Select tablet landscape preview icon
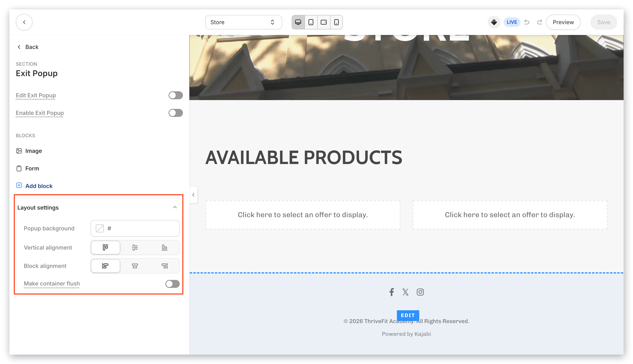Viewport: 633px width, 364px height. [323, 22]
